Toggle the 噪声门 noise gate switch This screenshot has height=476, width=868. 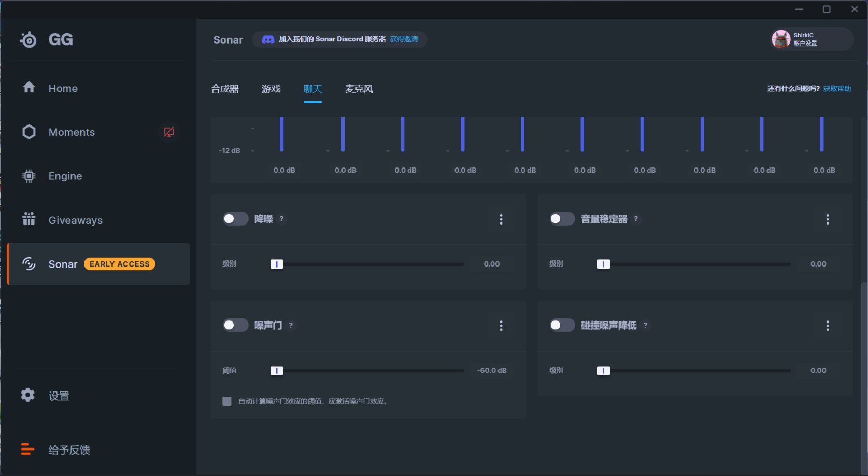(235, 325)
